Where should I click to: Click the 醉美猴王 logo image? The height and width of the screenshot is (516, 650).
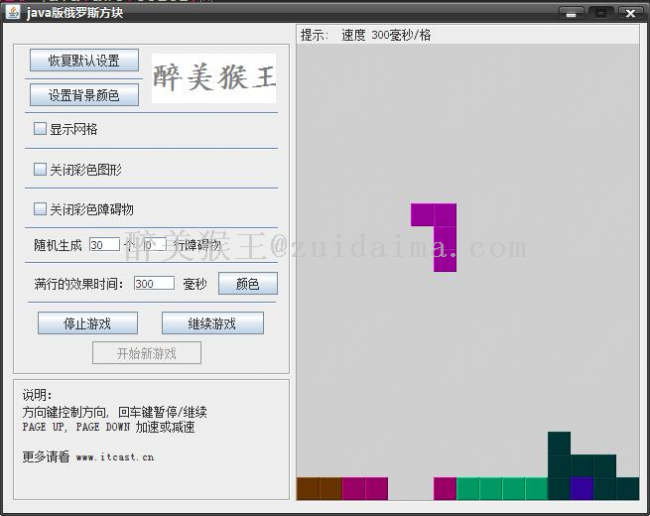coord(213,78)
